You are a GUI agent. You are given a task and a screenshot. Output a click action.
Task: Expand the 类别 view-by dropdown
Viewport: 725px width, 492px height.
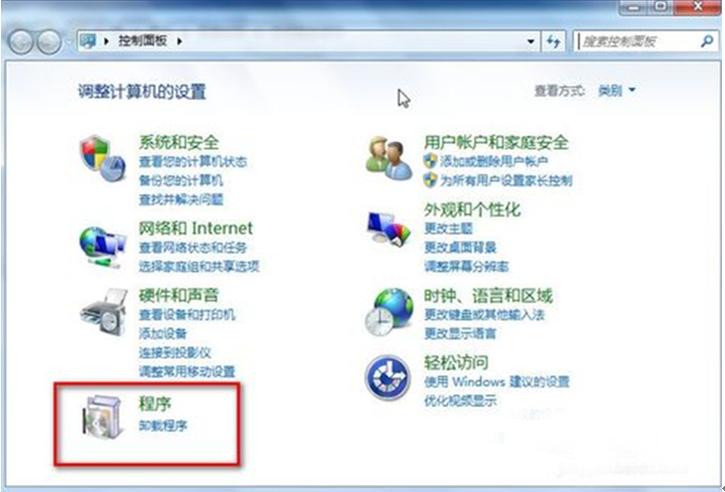(x=617, y=90)
